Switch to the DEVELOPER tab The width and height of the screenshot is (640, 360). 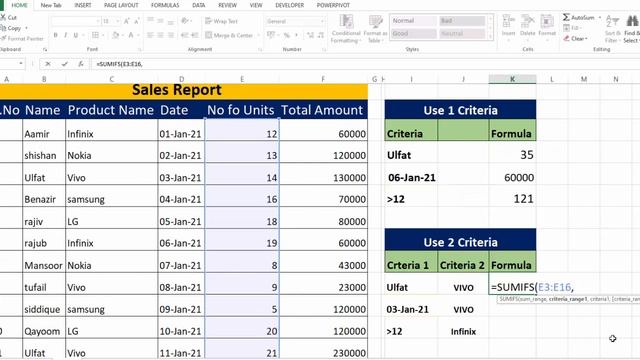(x=289, y=5)
